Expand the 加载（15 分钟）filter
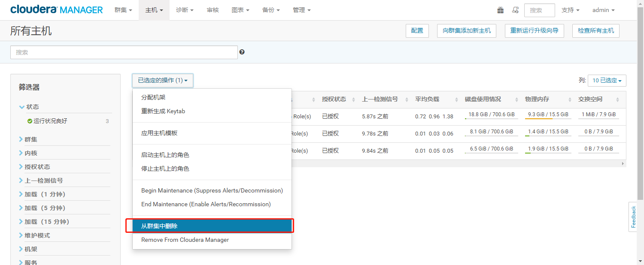 44,222
